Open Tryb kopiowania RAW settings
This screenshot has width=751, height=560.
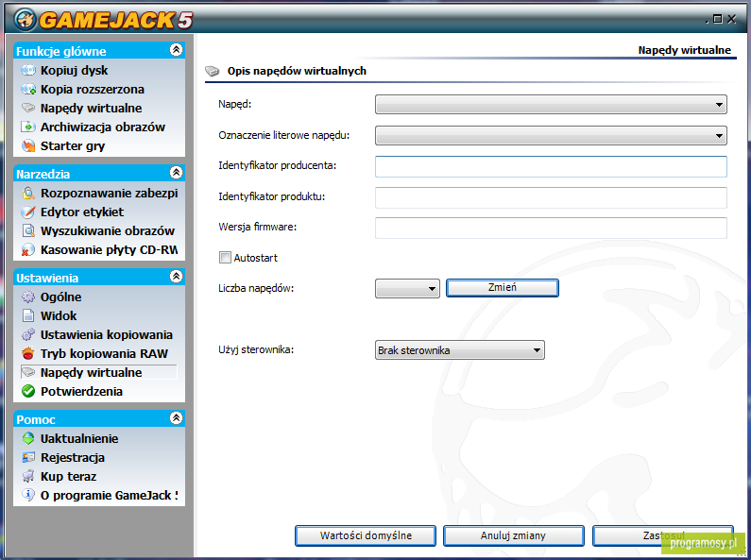[x=105, y=354]
